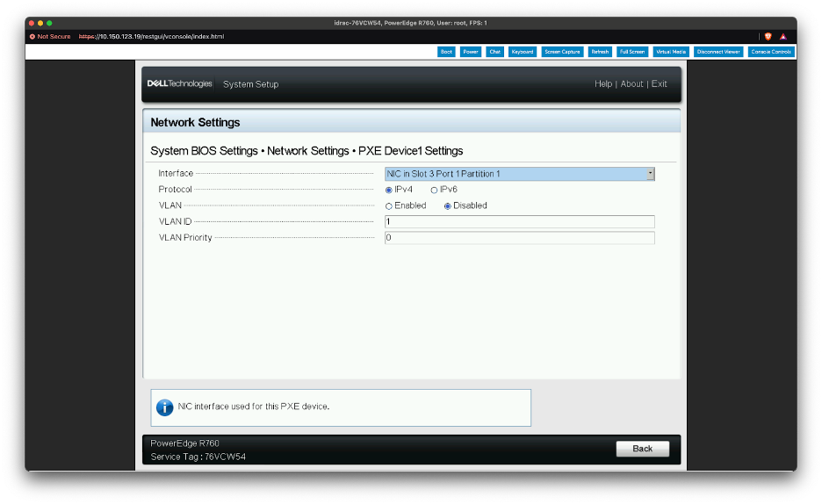Viewport: 822px width, 504px height.
Task: Open the Power controls
Action: coord(471,52)
